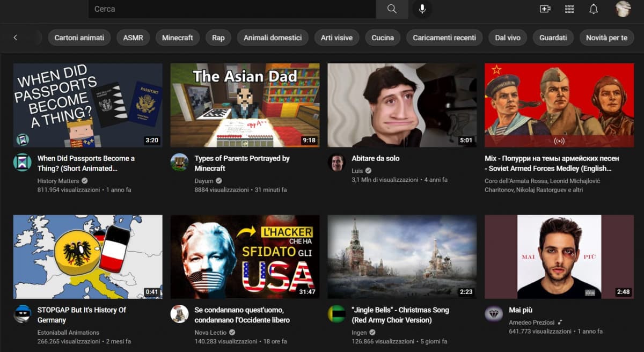The image size is (644, 352).
Task: Play the Abitare da solo thumbnail
Action: click(x=402, y=105)
